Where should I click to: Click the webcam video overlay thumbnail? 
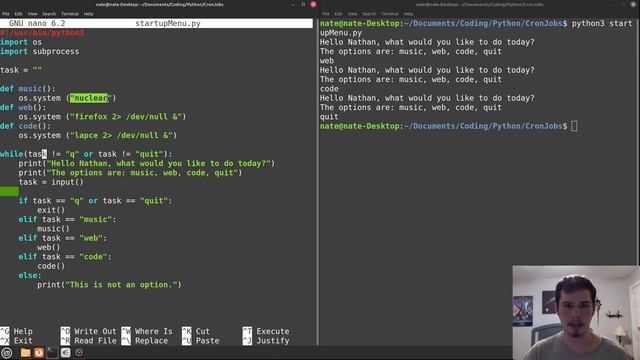pyautogui.click(x=576, y=313)
